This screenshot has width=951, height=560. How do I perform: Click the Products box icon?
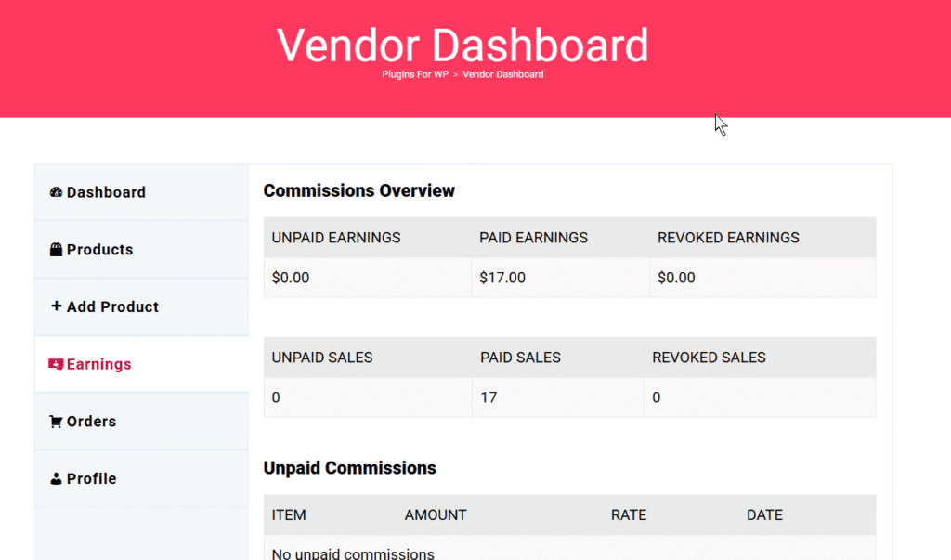click(x=58, y=249)
